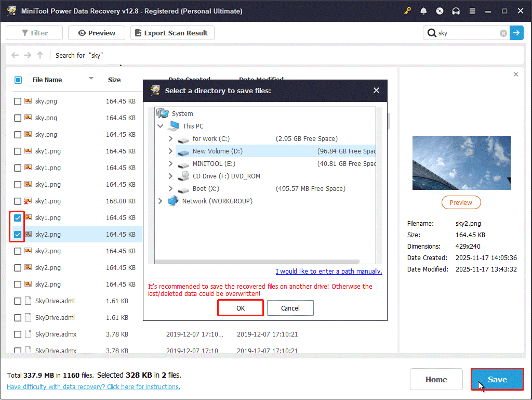The height and width of the screenshot is (400, 532).
Task: Open support with the headset icon
Action: (x=456, y=10)
